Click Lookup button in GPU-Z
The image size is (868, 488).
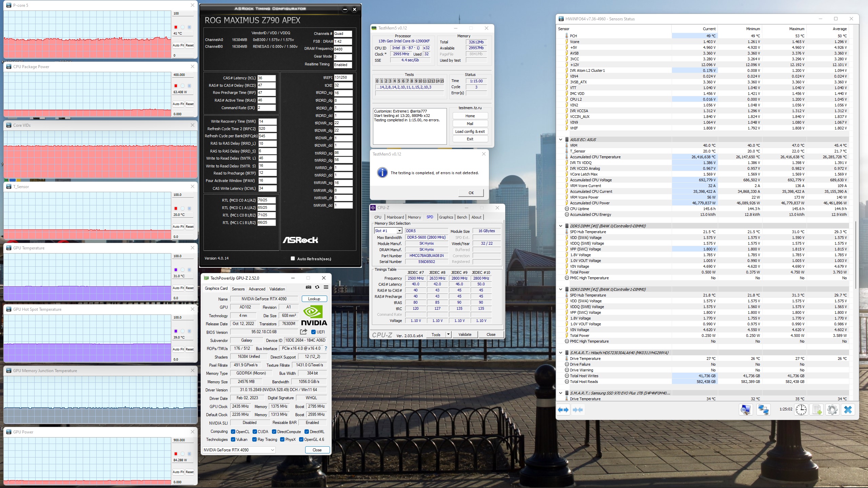coord(314,299)
